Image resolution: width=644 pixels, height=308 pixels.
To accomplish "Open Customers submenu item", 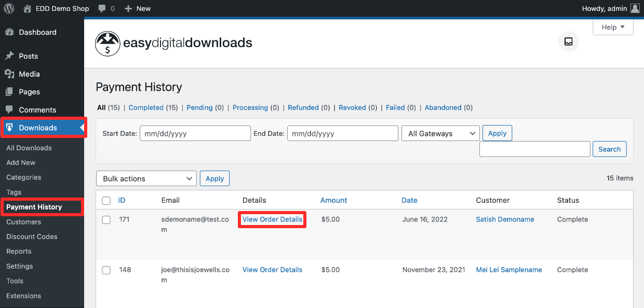I will click(23, 222).
